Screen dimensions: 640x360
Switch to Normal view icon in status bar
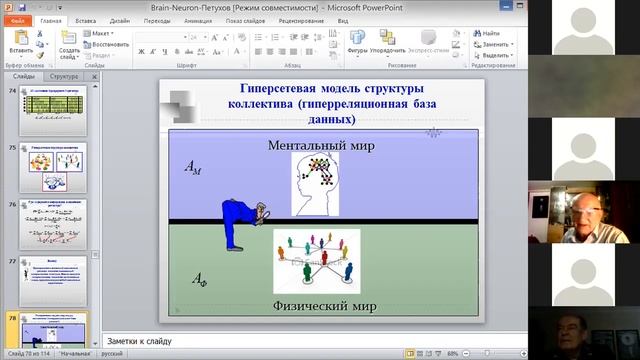tap(410, 353)
